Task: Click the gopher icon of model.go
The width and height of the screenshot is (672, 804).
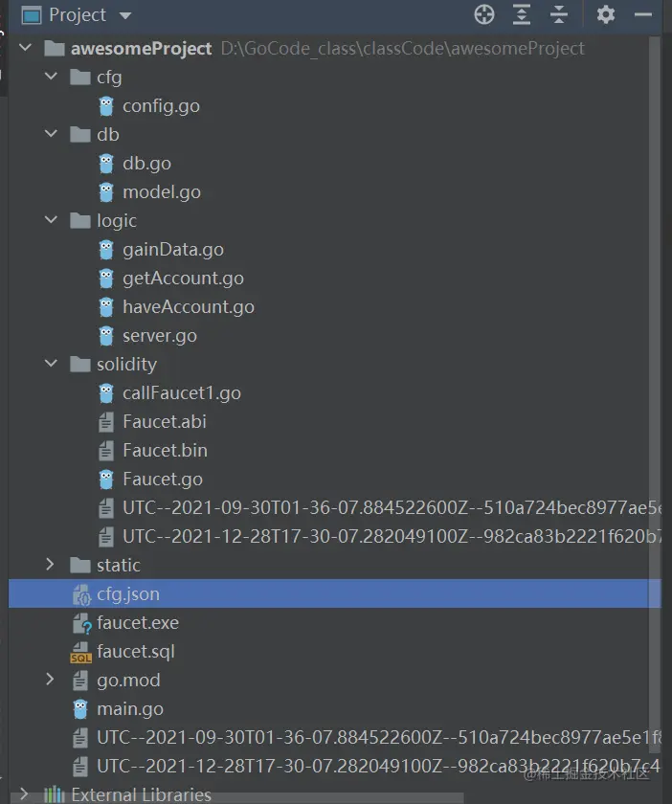Action: click(106, 191)
